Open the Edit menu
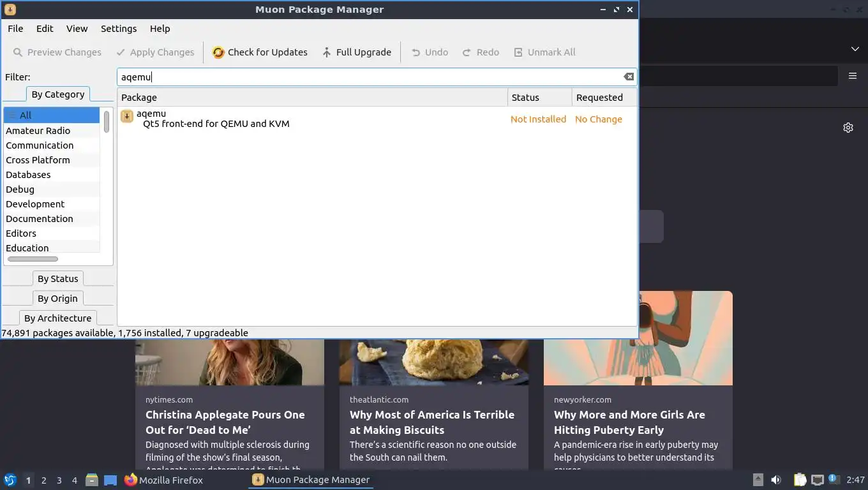868x490 pixels. 45,29
